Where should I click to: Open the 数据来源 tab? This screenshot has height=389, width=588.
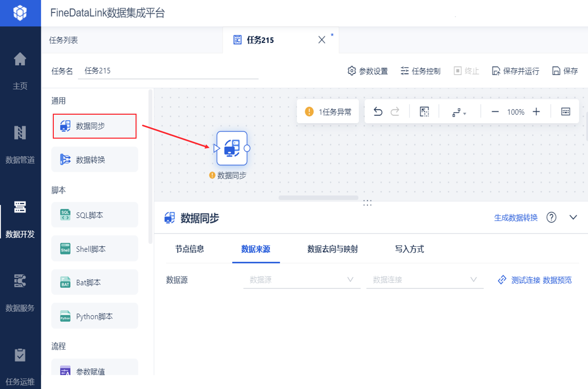coord(256,249)
